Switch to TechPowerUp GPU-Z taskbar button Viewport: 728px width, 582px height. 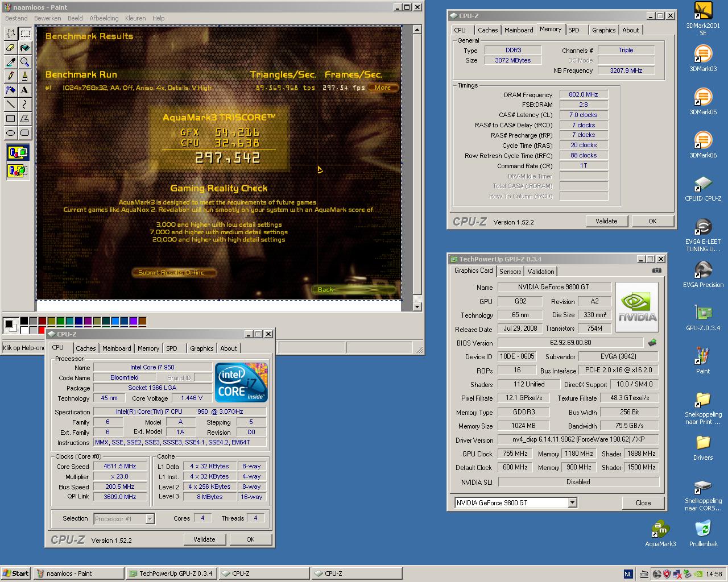point(171,573)
